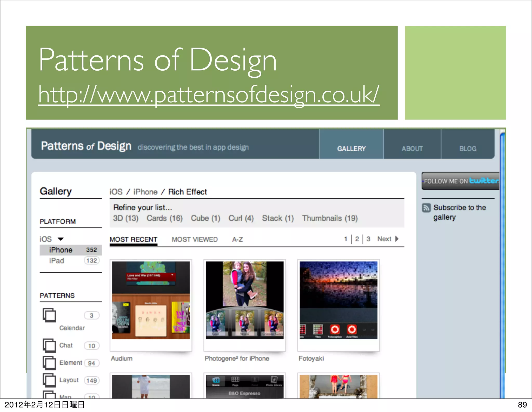Refine list by Cube (1)
This screenshot has width=532, height=412.
pyautogui.click(x=205, y=218)
